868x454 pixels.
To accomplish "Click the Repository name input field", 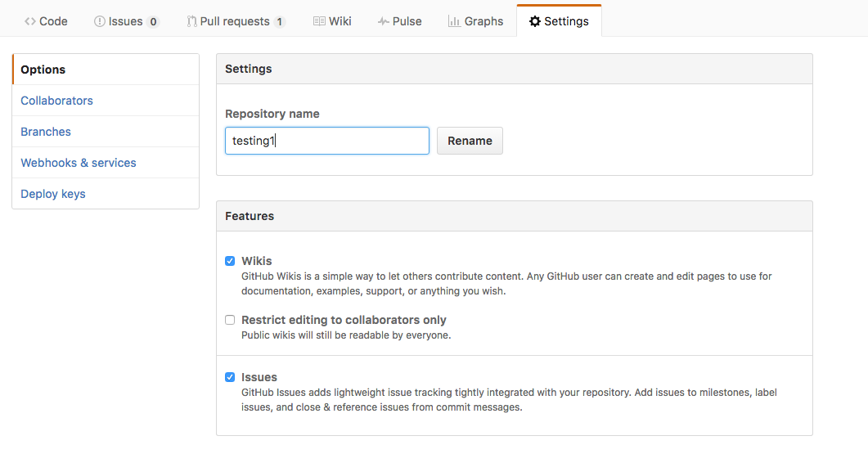I will point(327,141).
